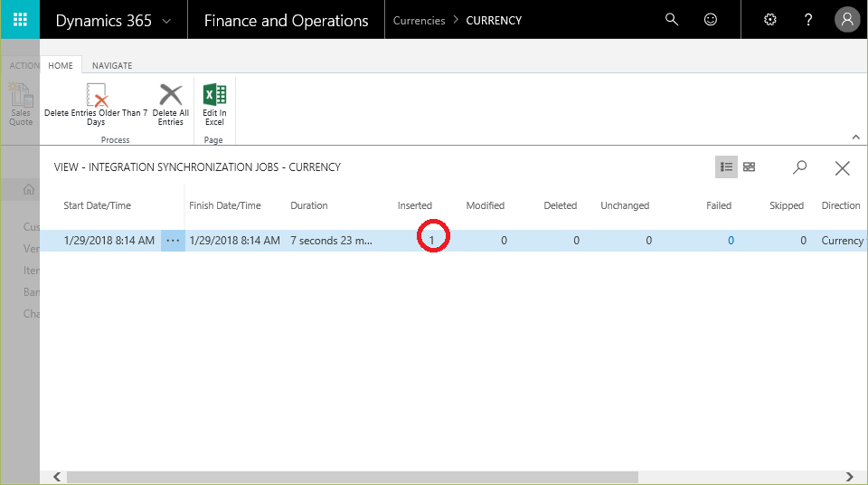Open row actions ellipsis menu

pos(173,241)
